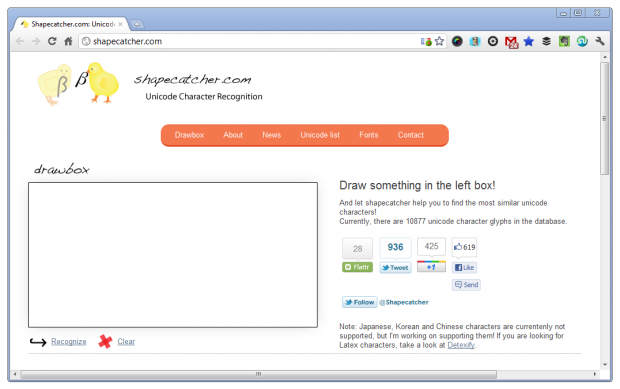The width and height of the screenshot is (620, 389).
Task: Select the Fonts navigation item
Action: [369, 135]
